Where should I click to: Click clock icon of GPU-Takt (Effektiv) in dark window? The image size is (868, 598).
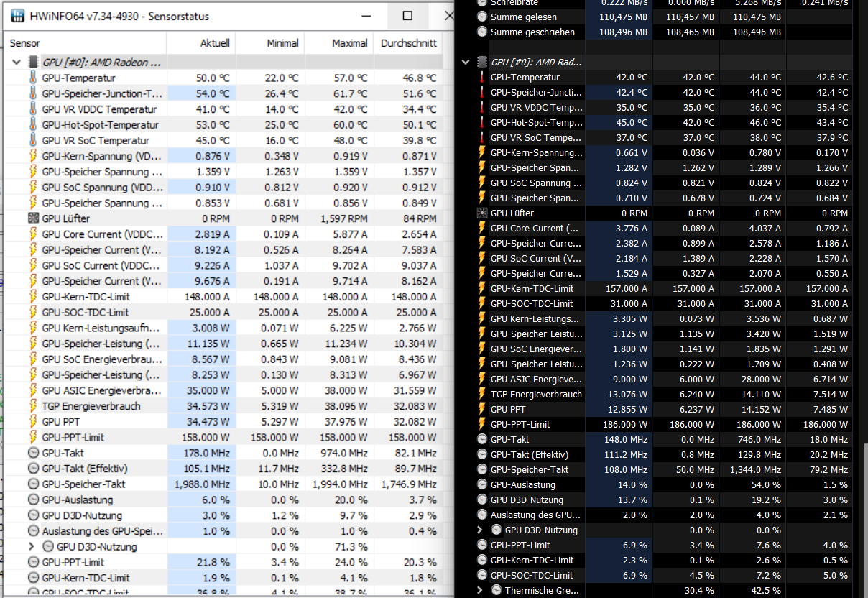(482, 454)
